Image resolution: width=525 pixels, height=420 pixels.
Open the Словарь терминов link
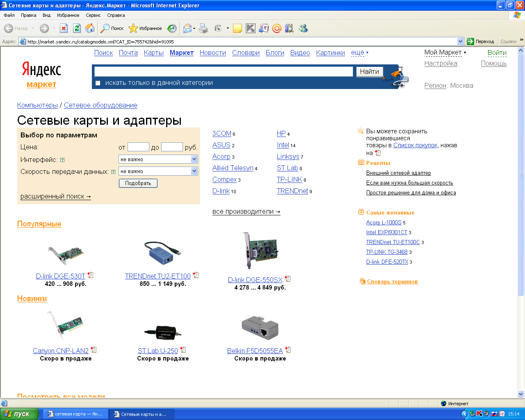(393, 281)
